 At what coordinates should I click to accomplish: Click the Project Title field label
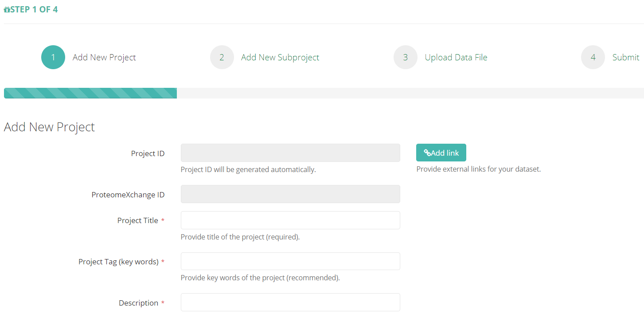click(x=137, y=220)
